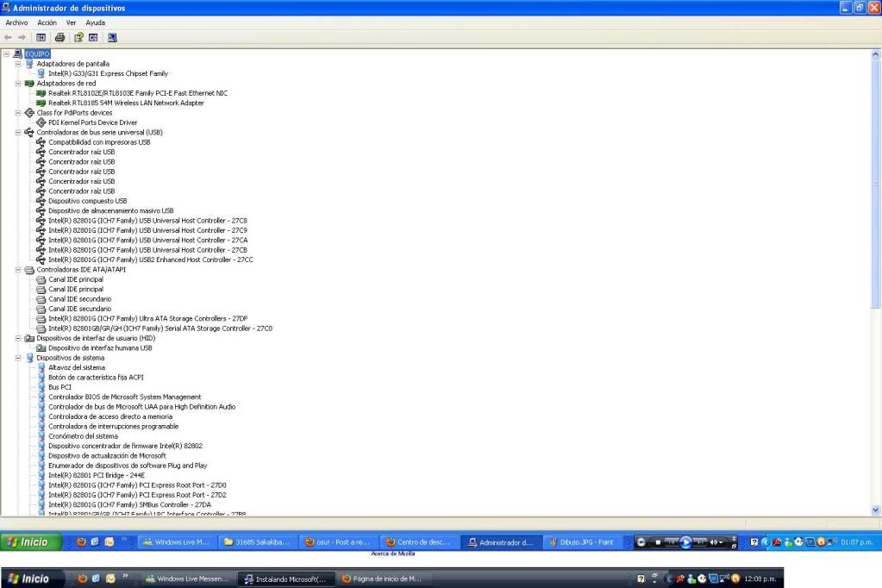This screenshot has height=588, width=882.
Task: Launch Firefox from the blue taskbar quick launch
Action: [82, 541]
